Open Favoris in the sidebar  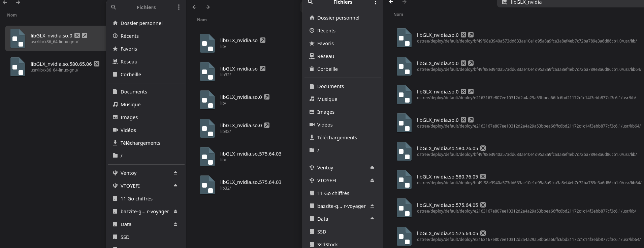click(129, 49)
